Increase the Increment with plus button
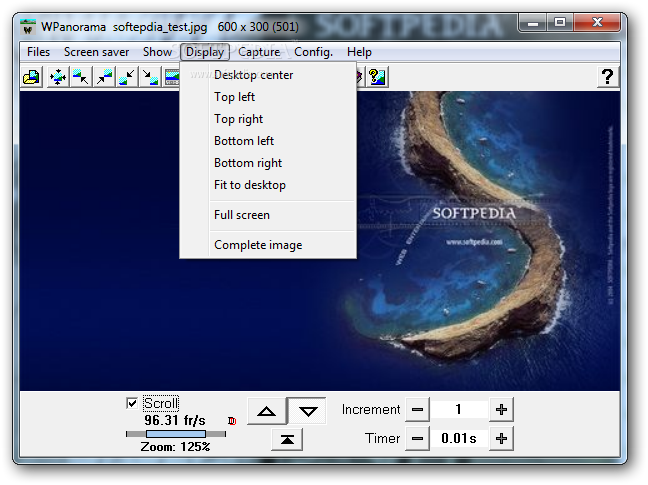Screen dimensions: 648x485 click(x=501, y=409)
